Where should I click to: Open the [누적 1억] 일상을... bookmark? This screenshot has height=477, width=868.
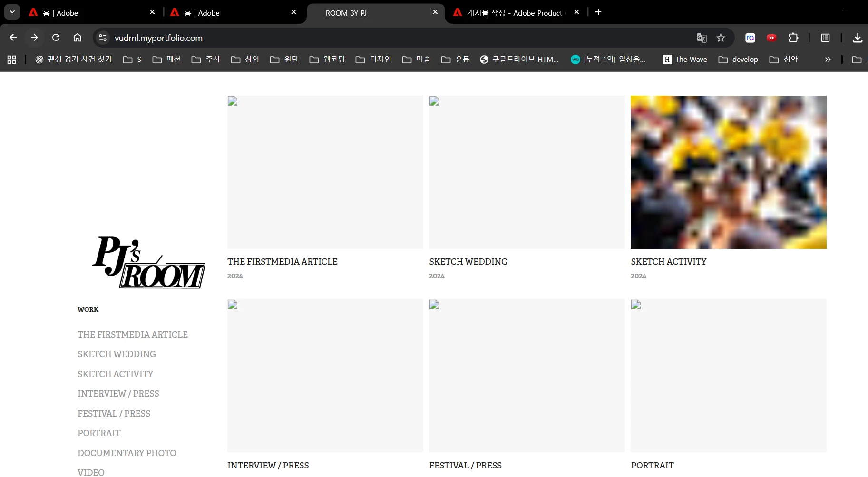tap(608, 59)
